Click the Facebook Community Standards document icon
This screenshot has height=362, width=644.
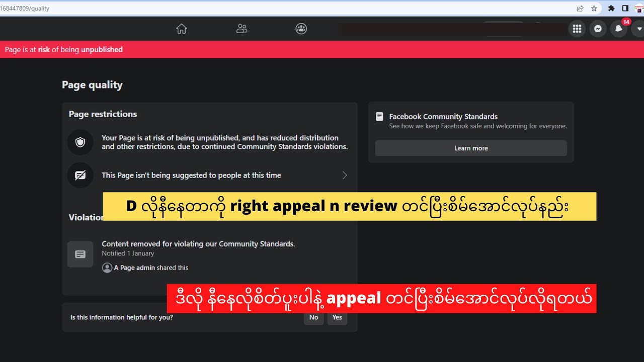pos(380,117)
